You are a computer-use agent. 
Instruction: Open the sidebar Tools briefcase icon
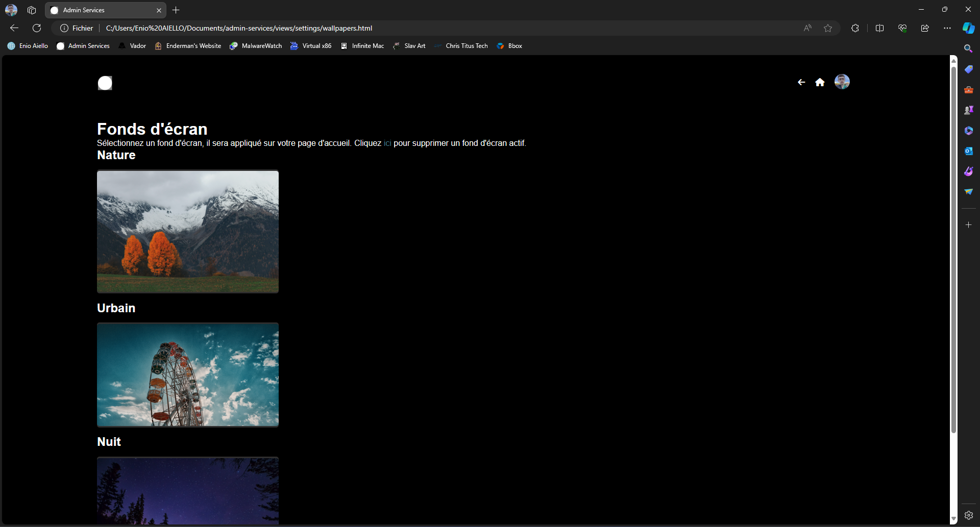pos(968,90)
